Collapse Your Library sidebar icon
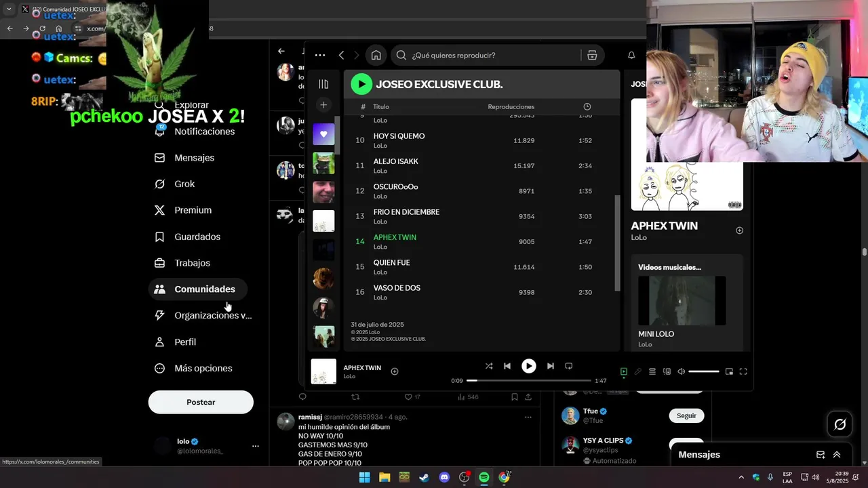868x488 pixels. [x=323, y=84]
